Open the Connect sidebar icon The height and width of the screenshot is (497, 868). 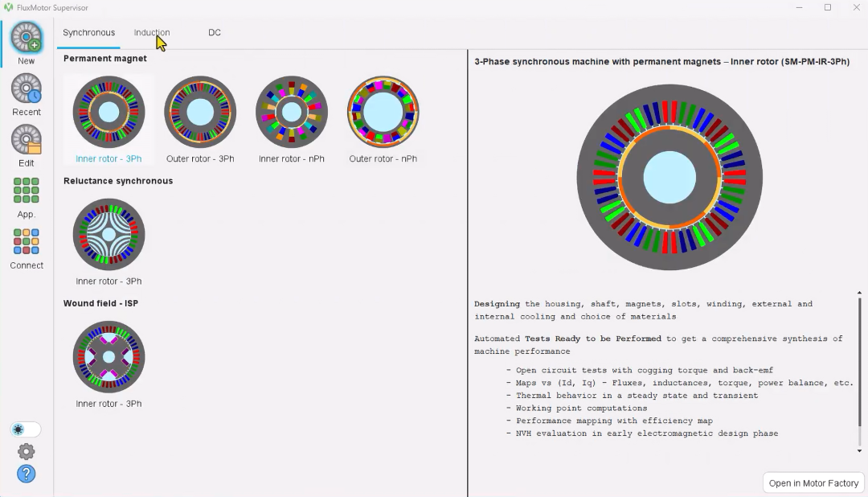tap(26, 241)
